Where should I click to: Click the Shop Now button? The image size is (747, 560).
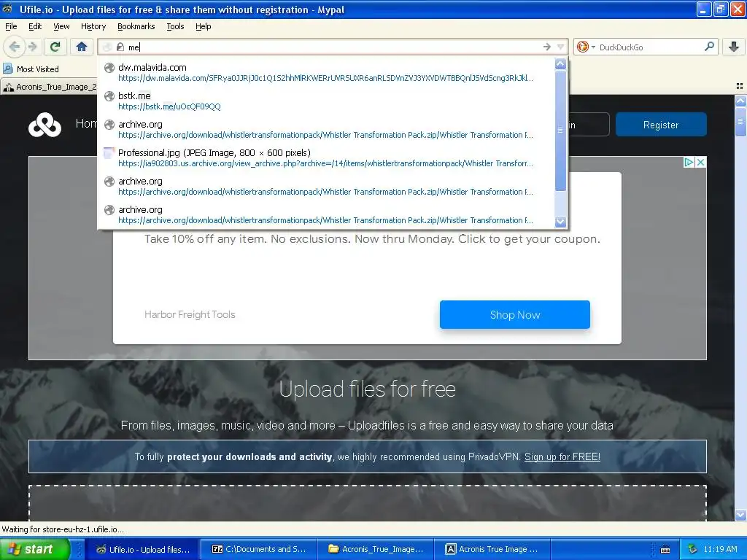[514, 315]
